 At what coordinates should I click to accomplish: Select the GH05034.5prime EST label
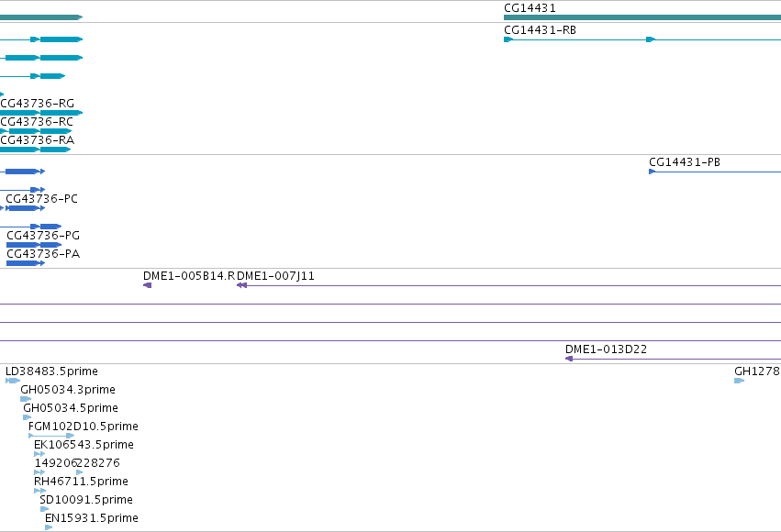click(x=71, y=408)
